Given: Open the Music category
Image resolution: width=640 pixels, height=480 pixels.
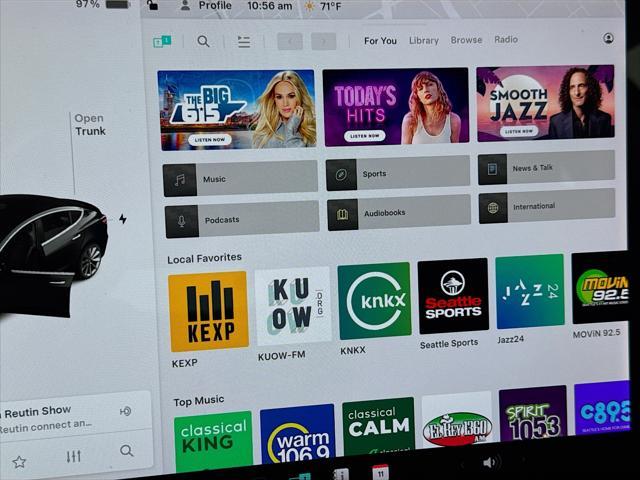Looking at the screenshot, I should point(240,179).
